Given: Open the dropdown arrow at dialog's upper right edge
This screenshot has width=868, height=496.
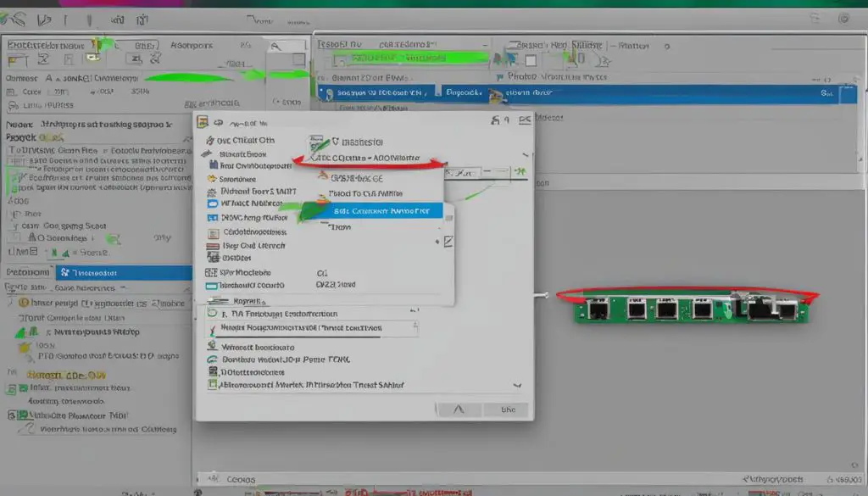Looking at the screenshot, I should tap(526, 156).
